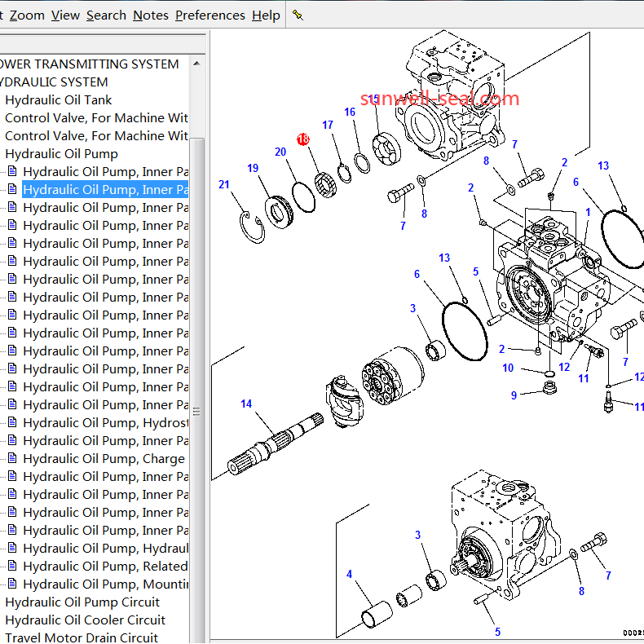Open Hydraulic Oil Pump, Mounting page
Viewport: 644px width, 644px height.
pyautogui.click(x=105, y=584)
